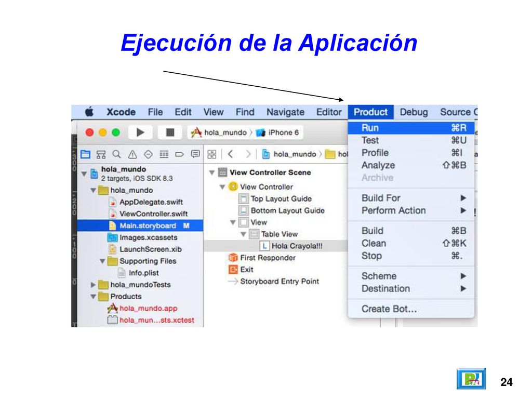Select LaunchScreen.xib file

coord(145,249)
